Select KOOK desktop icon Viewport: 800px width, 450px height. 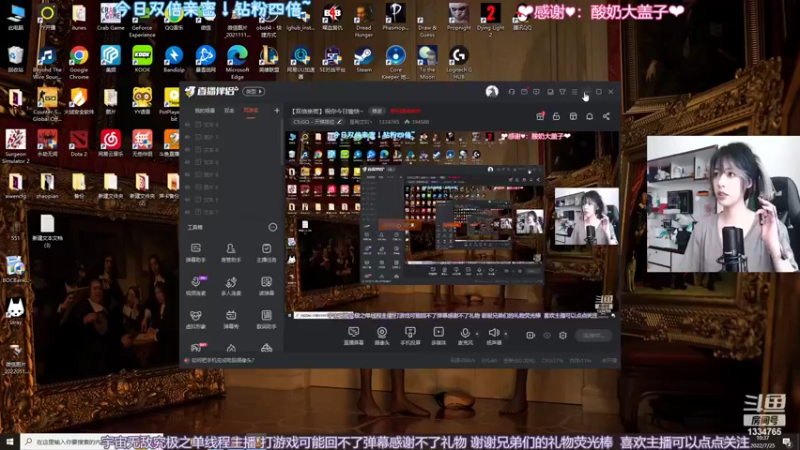(142, 59)
